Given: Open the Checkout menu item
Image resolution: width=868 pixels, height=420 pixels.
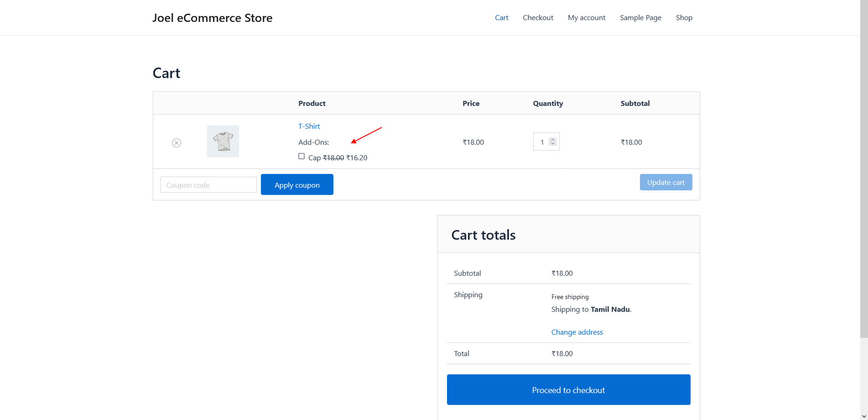Looking at the screenshot, I should tap(538, 18).
